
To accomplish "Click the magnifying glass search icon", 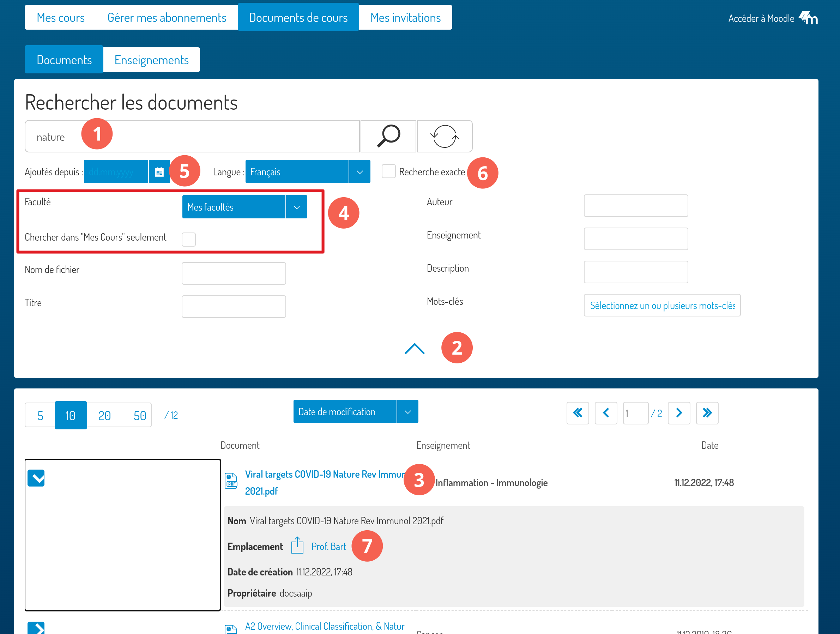I will [388, 136].
